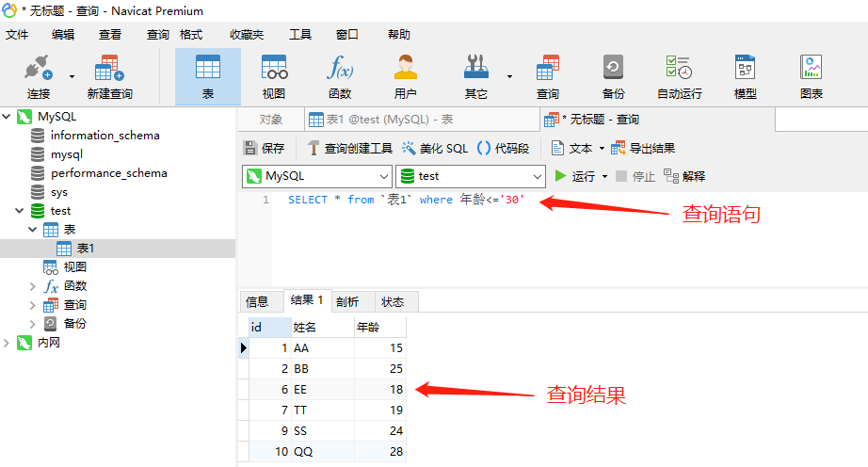Select information_schema database in tree
The height and width of the screenshot is (467, 868).
point(105,136)
